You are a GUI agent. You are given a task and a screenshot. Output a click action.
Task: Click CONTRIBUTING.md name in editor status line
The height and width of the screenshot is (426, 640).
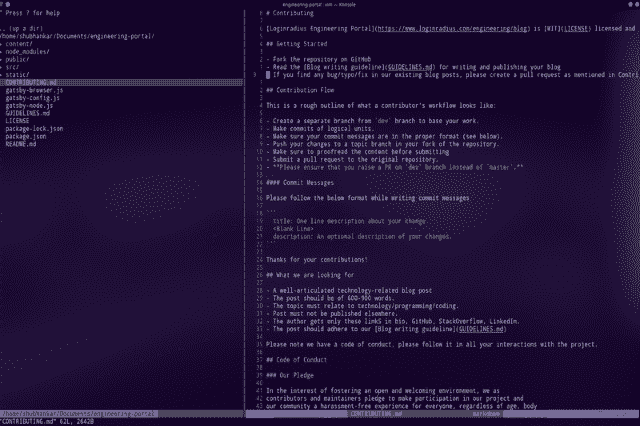(x=376, y=414)
